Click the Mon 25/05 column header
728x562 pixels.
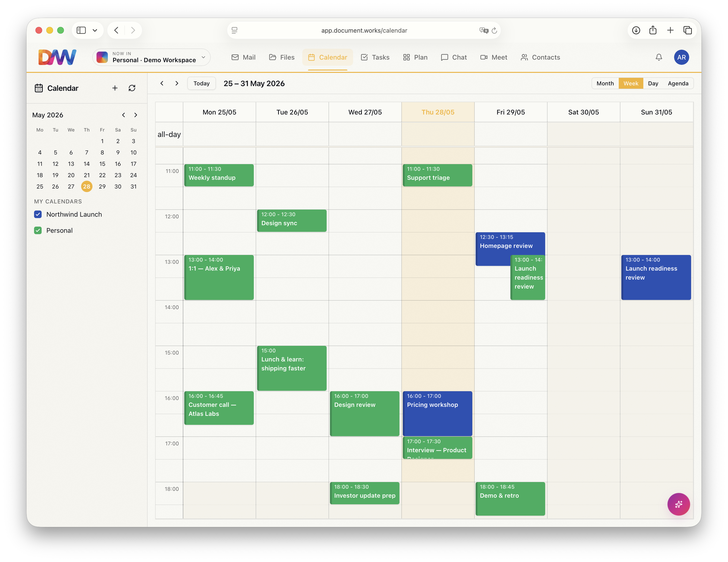pyautogui.click(x=219, y=112)
